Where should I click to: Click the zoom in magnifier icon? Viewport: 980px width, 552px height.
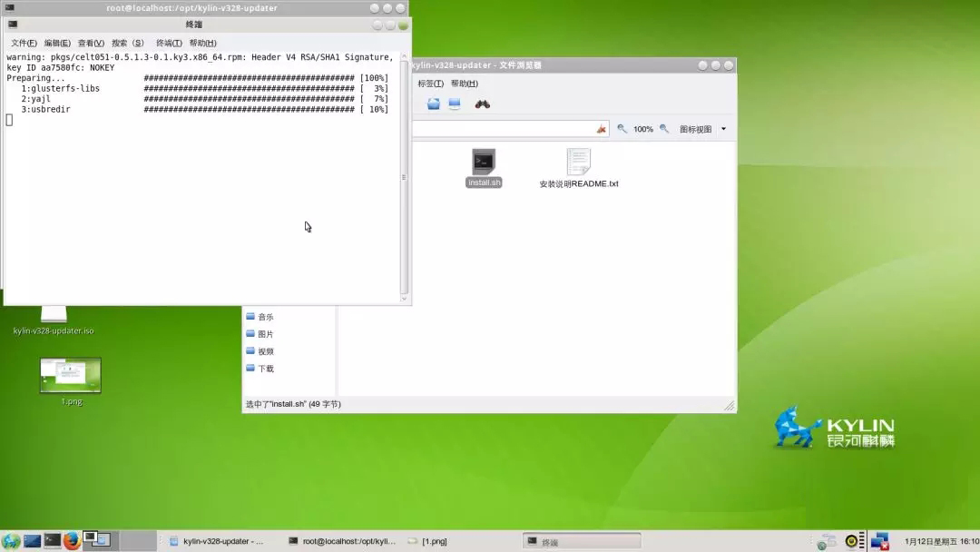(664, 129)
